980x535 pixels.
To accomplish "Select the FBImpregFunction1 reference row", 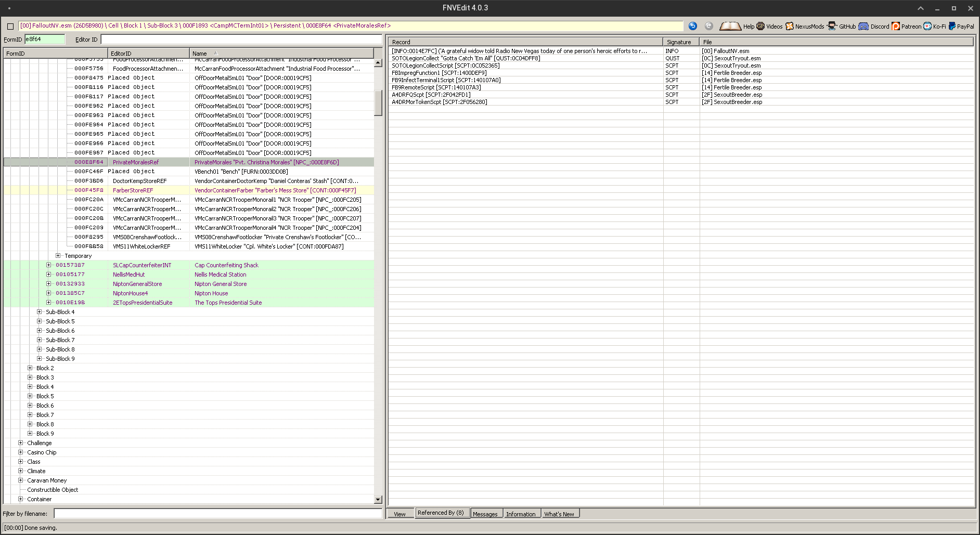I will (x=681, y=73).
